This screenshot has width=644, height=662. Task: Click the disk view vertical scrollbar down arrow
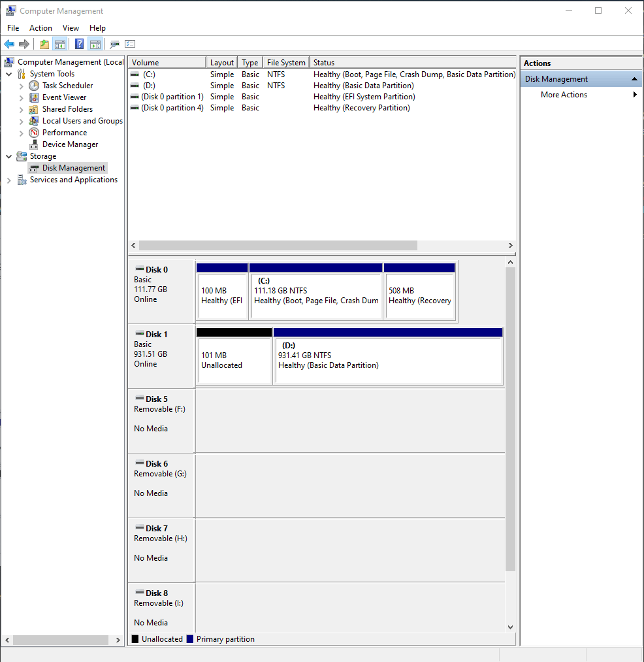[x=510, y=627]
